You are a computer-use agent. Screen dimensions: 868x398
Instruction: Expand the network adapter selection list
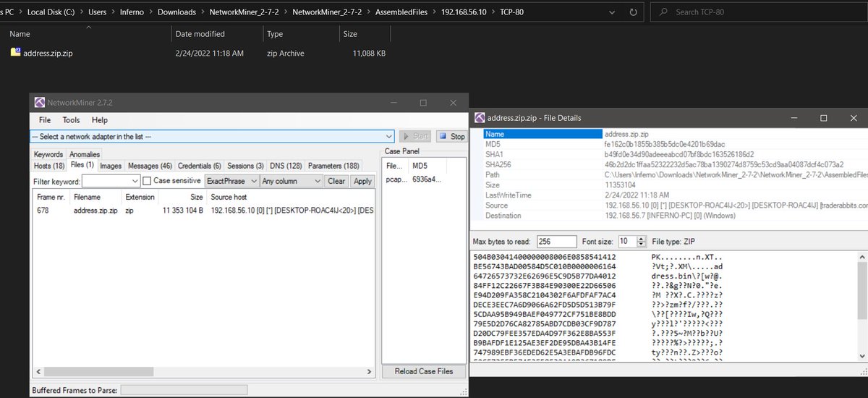[388, 136]
